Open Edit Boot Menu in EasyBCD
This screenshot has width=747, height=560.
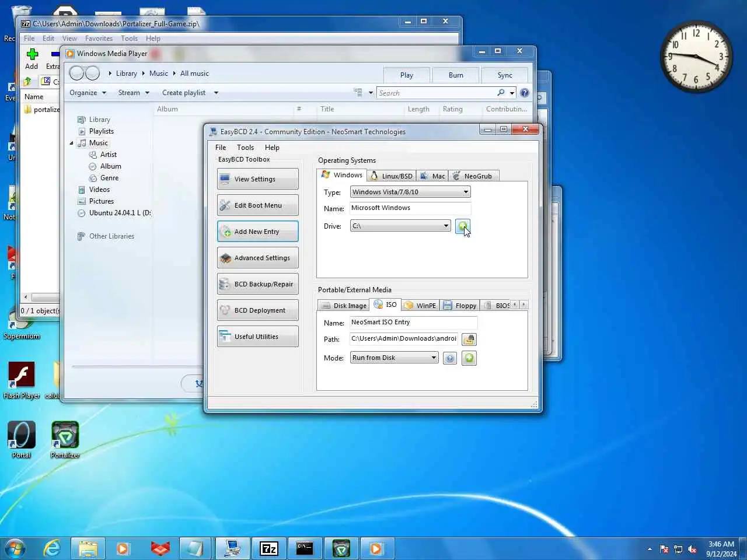click(257, 205)
